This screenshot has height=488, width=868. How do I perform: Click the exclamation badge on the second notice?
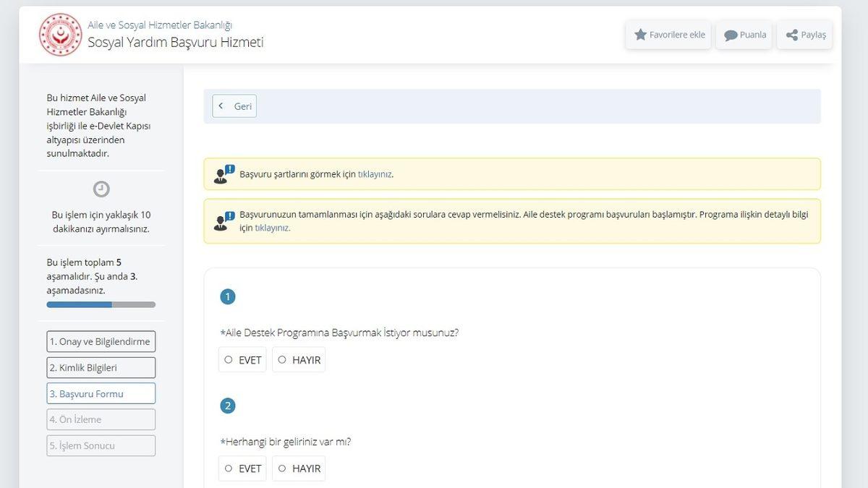tap(230, 215)
